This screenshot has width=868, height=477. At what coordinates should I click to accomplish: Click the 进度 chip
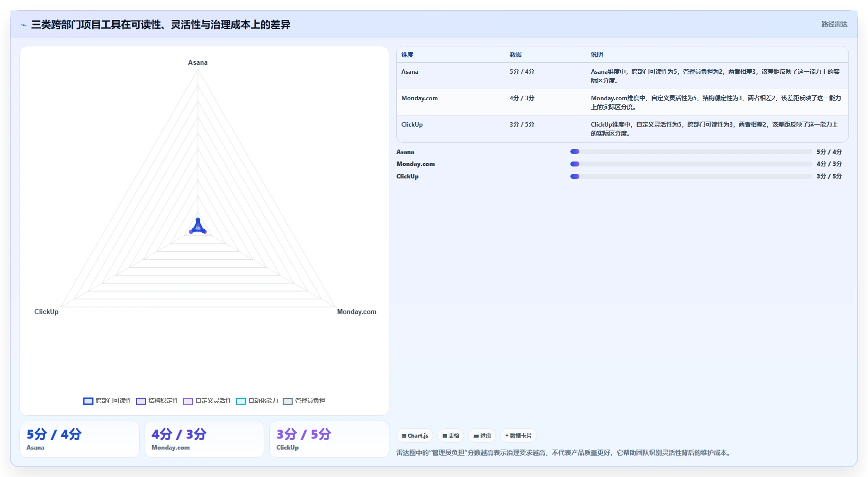click(x=482, y=436)
